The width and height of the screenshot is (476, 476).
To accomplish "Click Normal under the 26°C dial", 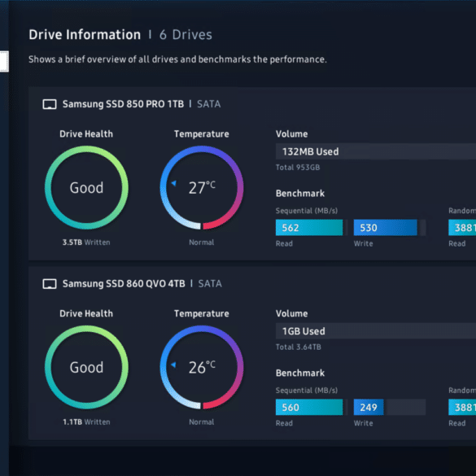I will click(x=202, y=422).
